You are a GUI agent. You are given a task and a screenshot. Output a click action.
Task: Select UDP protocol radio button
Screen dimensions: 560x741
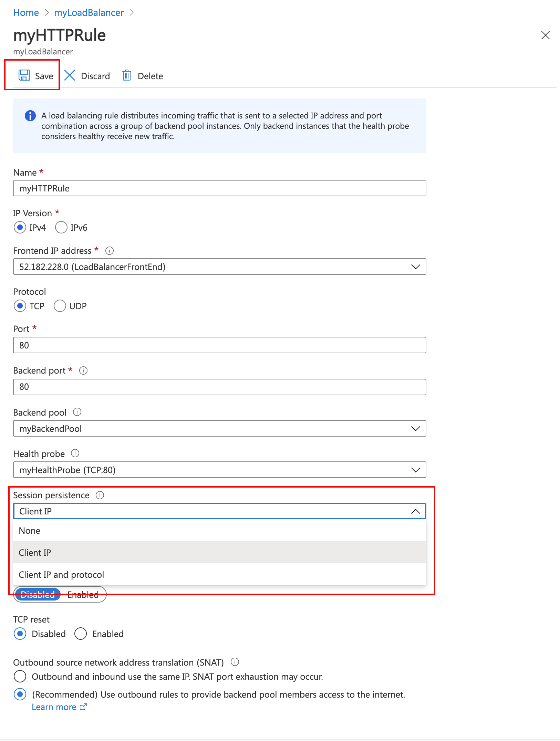point(60,306)
